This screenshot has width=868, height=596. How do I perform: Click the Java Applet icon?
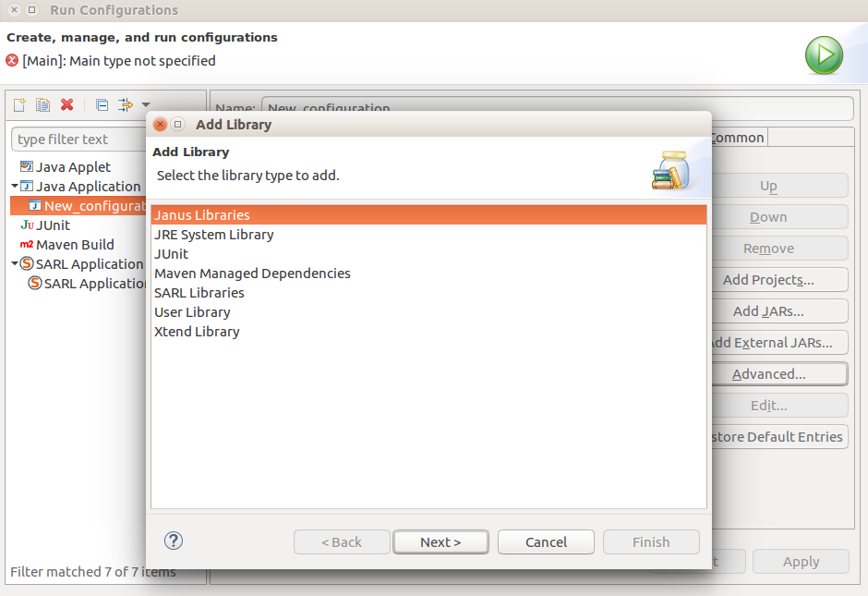[x=26, y=166]
